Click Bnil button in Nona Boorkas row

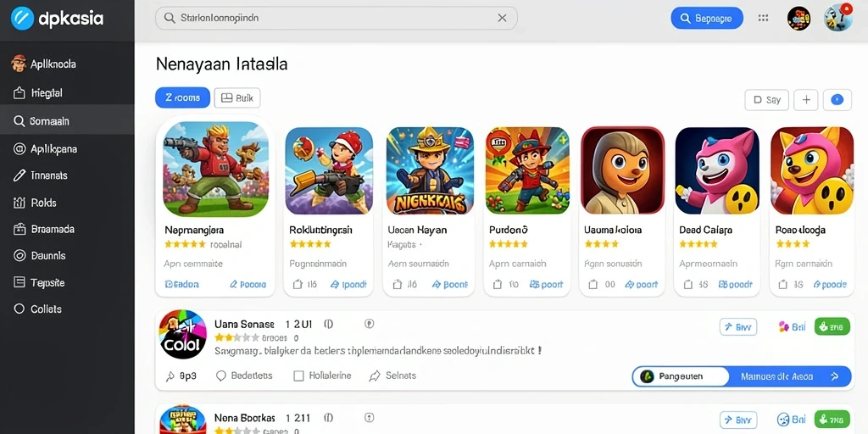pos(792,420)
